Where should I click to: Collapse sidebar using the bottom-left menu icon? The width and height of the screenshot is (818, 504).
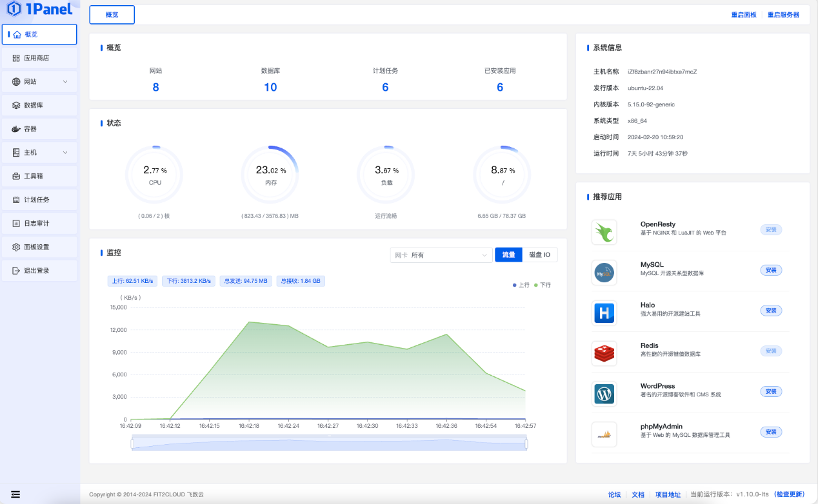tap(15, 494)
